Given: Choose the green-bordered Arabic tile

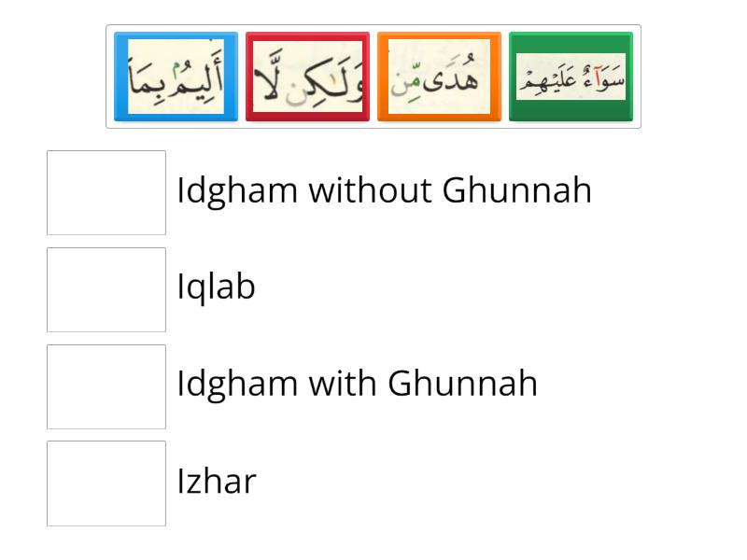Looking at the screenshot, I should tap(571, 77).
